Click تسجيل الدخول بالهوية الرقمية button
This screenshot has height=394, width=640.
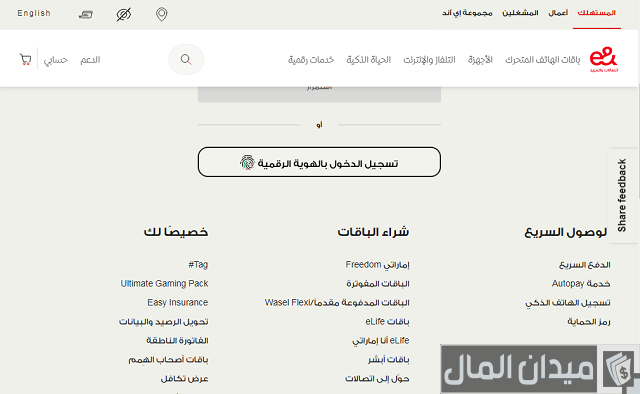(x=319, y=162)
